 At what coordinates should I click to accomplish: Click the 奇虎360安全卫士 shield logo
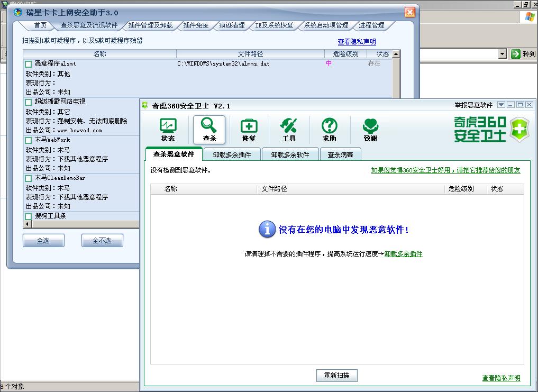(520, 130)
